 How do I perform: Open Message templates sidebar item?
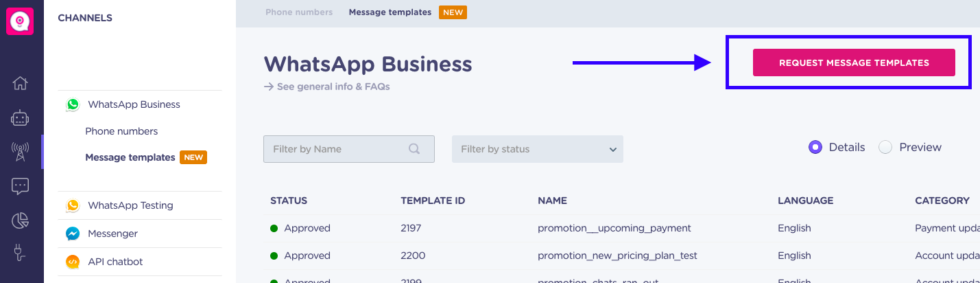[x=130, y=157]
